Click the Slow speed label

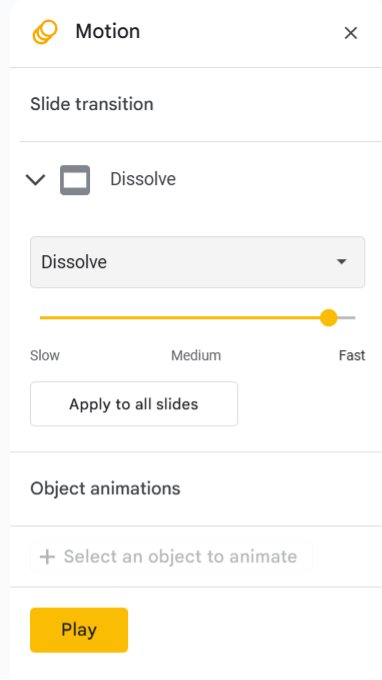tap(45, 356)
